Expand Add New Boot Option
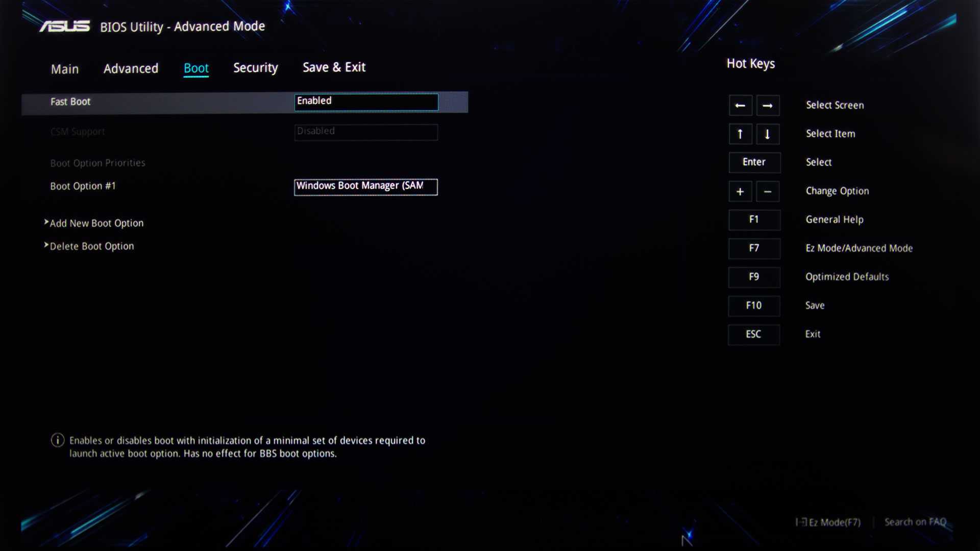 point(96,222)
